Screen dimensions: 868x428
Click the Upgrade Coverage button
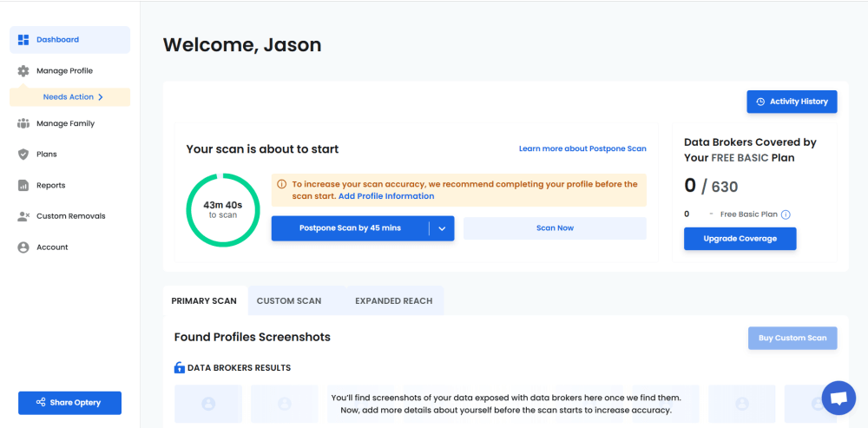(740, 239)
